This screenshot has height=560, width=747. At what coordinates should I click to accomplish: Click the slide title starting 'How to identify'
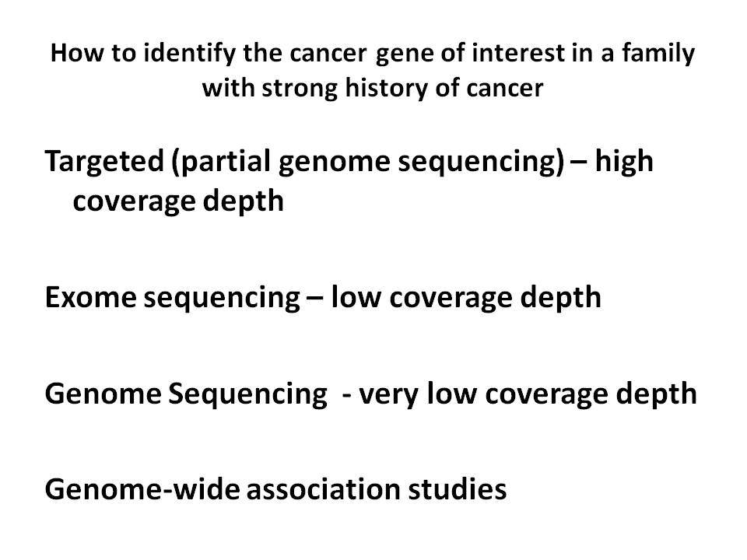pyautogui.click(x=373, y=71)
